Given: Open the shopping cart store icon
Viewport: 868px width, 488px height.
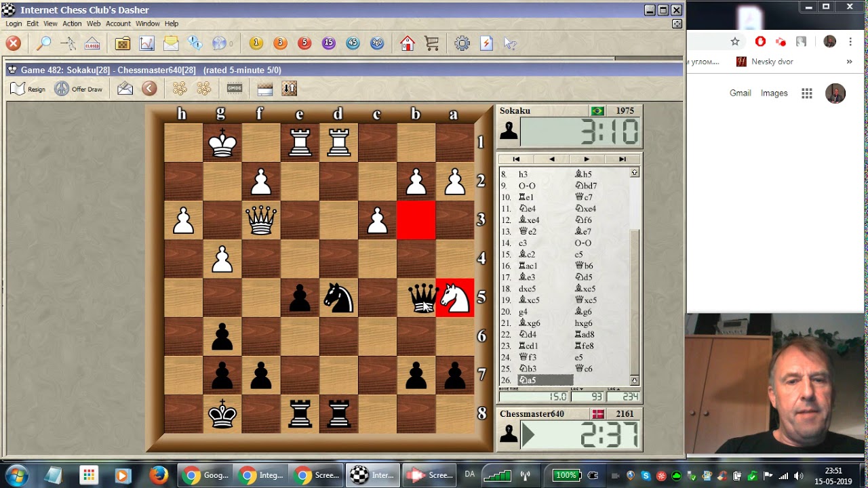Looking at the screenshot, I should pyautogui.click(x=432, y=43).
